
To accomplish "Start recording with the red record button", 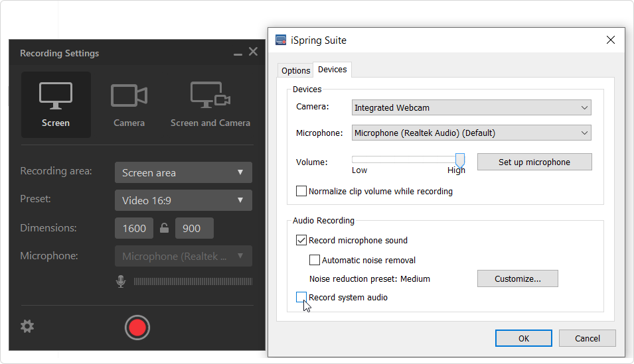I will [137, 328].
